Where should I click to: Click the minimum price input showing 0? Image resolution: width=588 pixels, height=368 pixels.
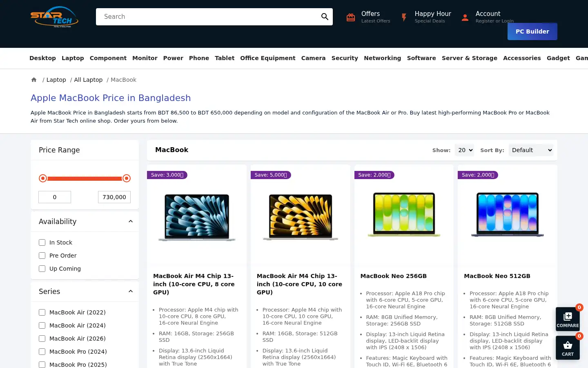click(x=55, y=197)
